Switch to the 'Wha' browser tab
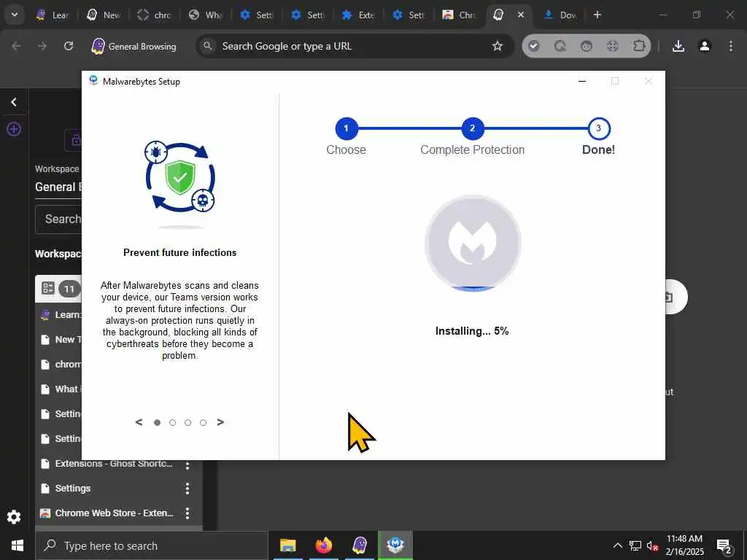 click(x=206, y=15)
